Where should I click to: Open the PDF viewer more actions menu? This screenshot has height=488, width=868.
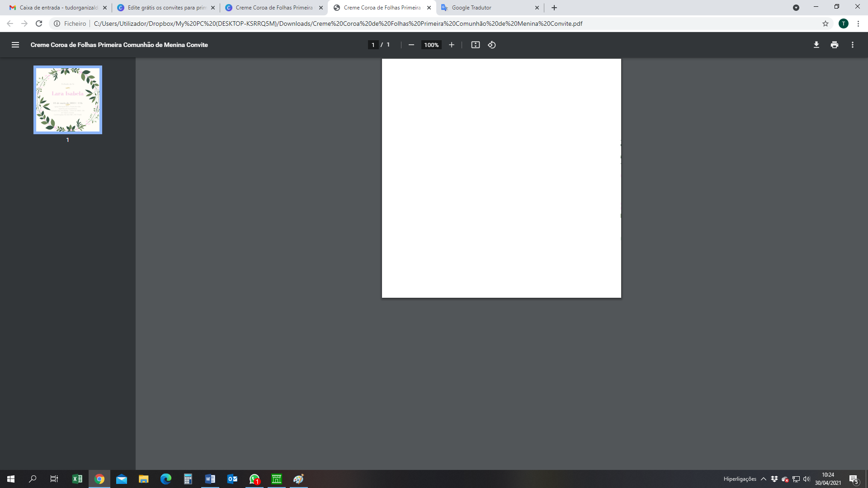853,45
